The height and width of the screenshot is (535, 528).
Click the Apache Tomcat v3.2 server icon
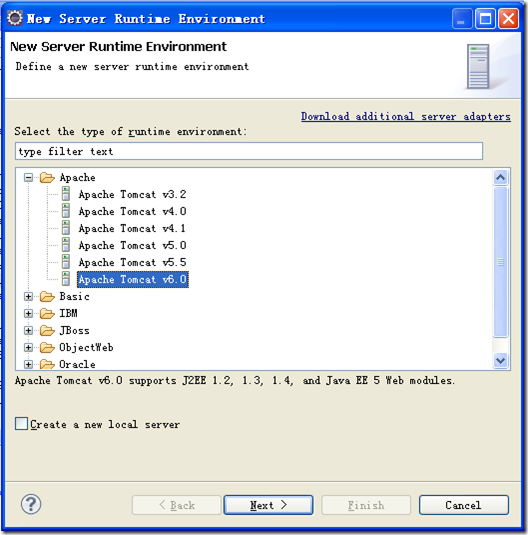[66, 194]
